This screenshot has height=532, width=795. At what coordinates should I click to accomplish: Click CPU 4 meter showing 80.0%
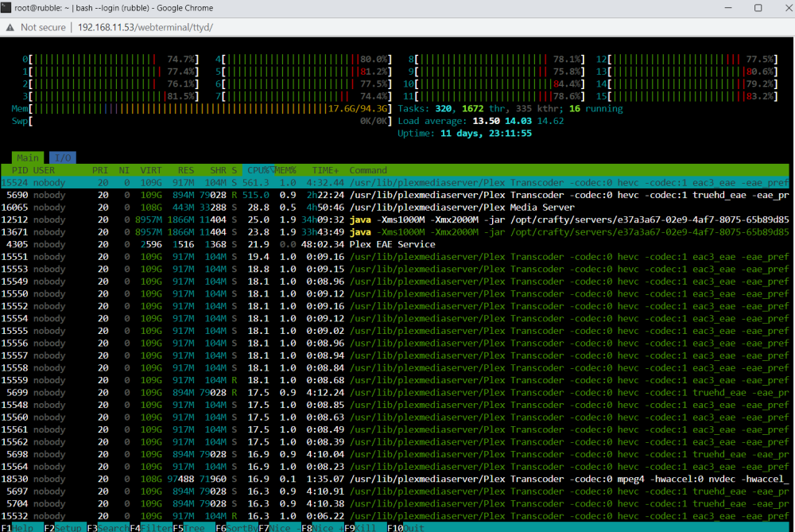pyautogui.click(x=304, y=60)
